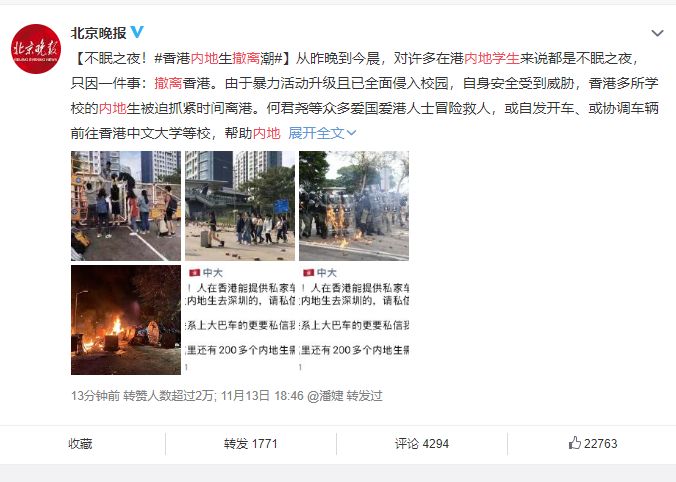Open the @潘婕 user mention
The image size is (676, 482).
325,396
